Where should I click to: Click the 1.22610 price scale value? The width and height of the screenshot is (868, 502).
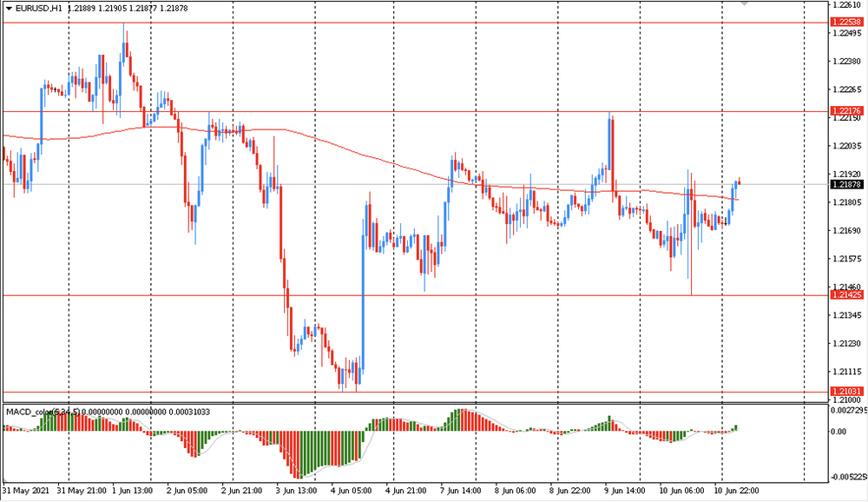tap(847, 4)
